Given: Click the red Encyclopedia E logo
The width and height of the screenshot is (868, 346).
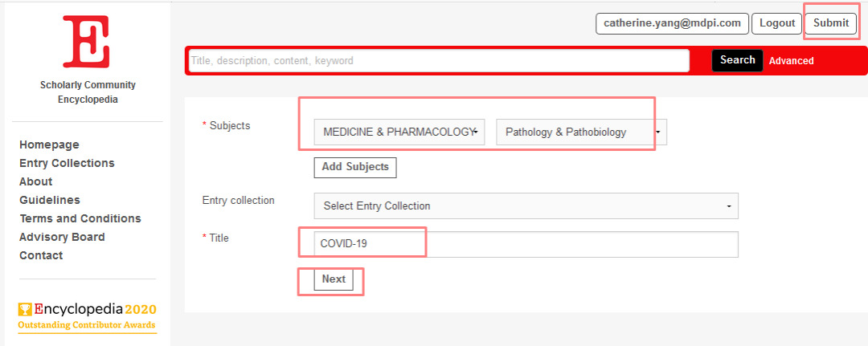Looking at the screenshot, I should (x=86, y=41).
